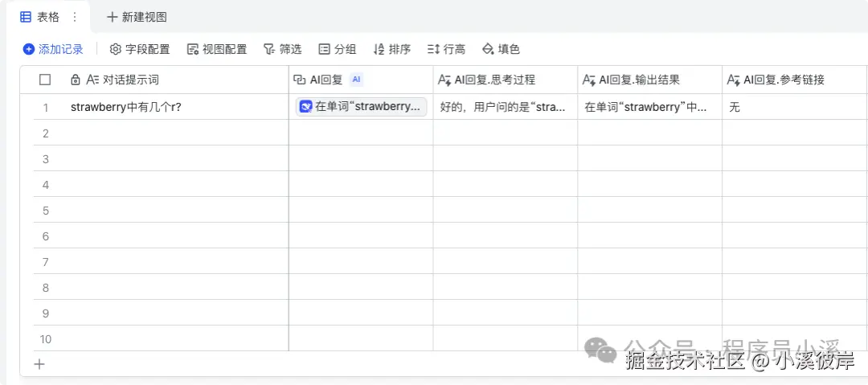The image size is (868, 385).
Task: Click the link icon before AI回复 header
Action: pos(300,80)
